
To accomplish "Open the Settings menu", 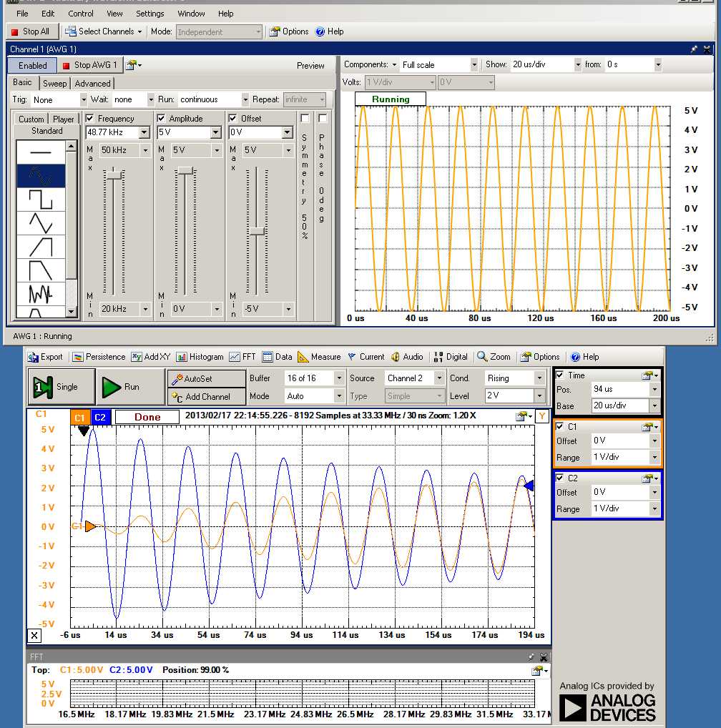I will [x=149, y=14].
